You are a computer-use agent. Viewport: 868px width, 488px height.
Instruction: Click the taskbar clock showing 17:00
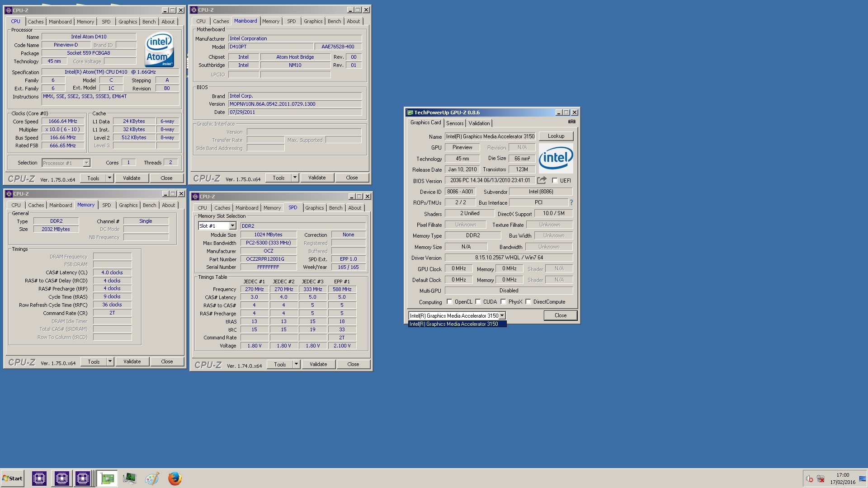843,475
